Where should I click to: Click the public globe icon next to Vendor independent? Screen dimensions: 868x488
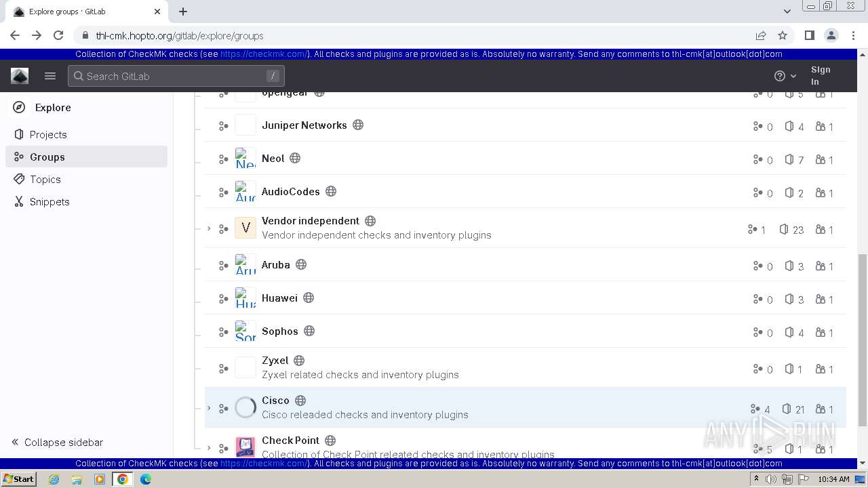[370, 220]
